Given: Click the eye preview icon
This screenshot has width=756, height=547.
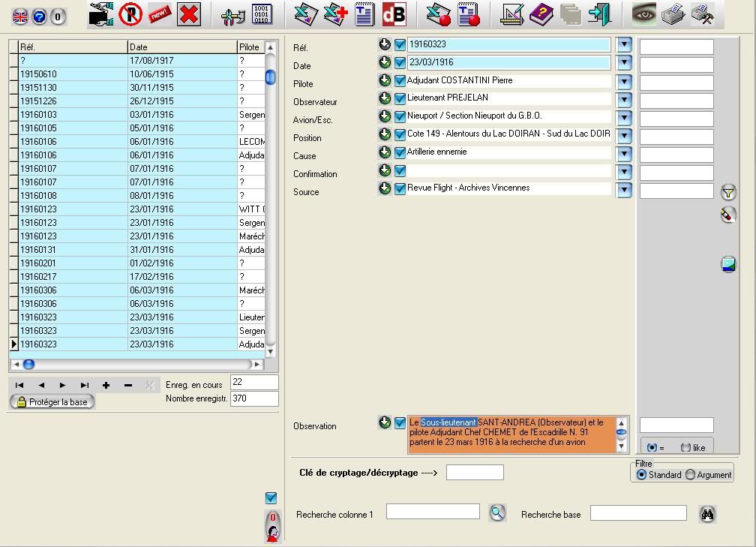Looking at the screenshot, I should coord(644,14).
